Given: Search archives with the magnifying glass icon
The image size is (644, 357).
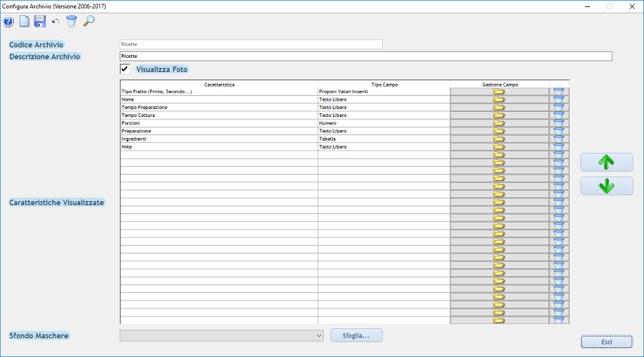Looking at the screenshot, I should [x=89, y=21].
